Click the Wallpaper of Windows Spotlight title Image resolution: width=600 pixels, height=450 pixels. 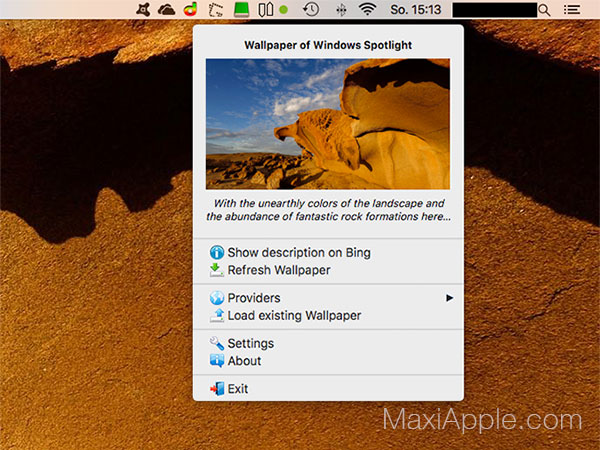click(328, 45)
